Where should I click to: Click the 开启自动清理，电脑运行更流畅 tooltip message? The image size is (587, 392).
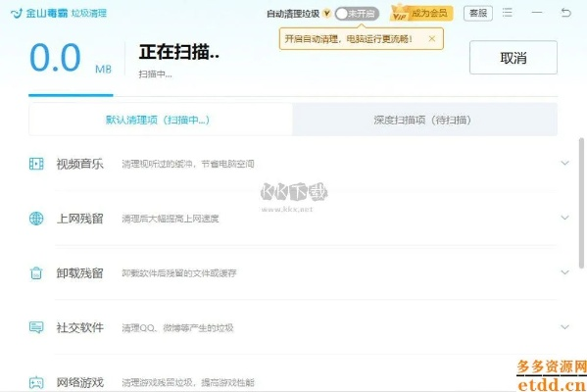click(349, 39)
